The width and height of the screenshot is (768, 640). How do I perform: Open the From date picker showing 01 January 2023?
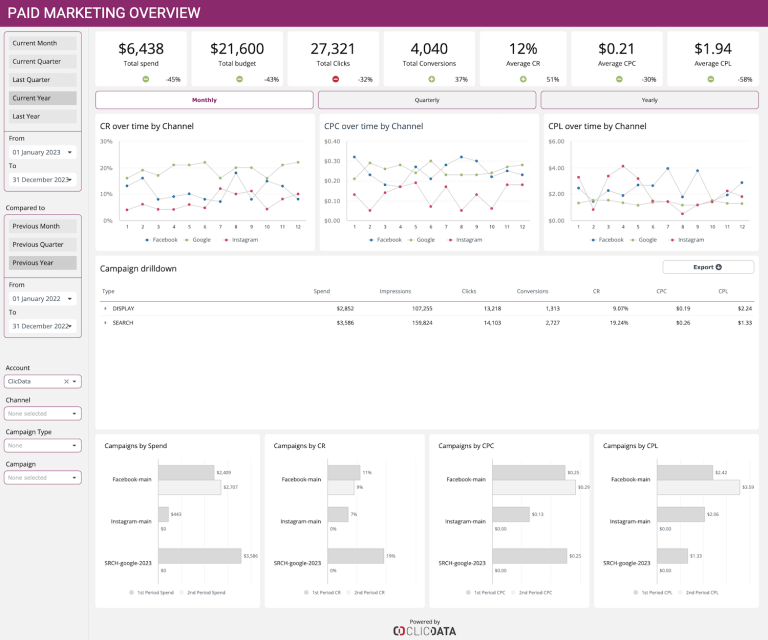42,153
